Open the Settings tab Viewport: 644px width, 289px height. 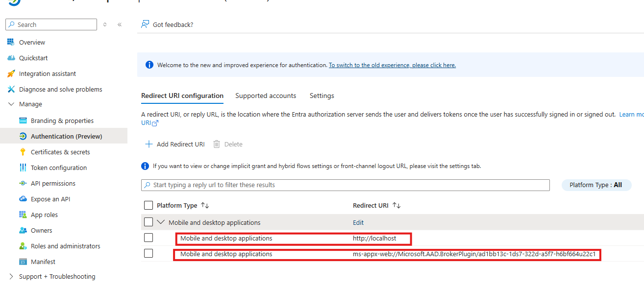tap(322, 96)
